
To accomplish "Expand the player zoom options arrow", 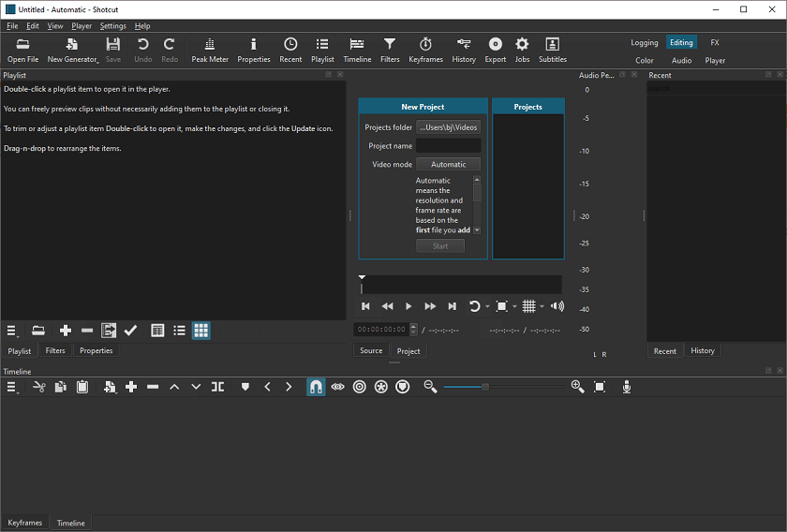I will [514, 306].
